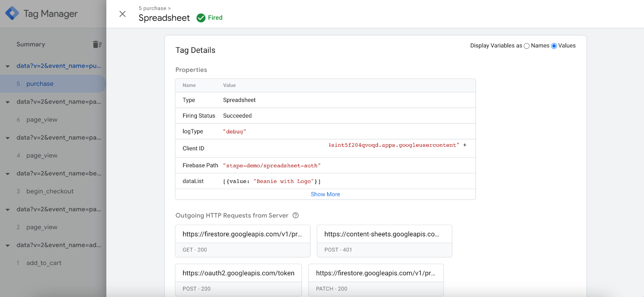The width and height of the screenshot is (644, 297).
Task: Select the Names display radio button
Action: pyautogui.click(x=526, y=46)
